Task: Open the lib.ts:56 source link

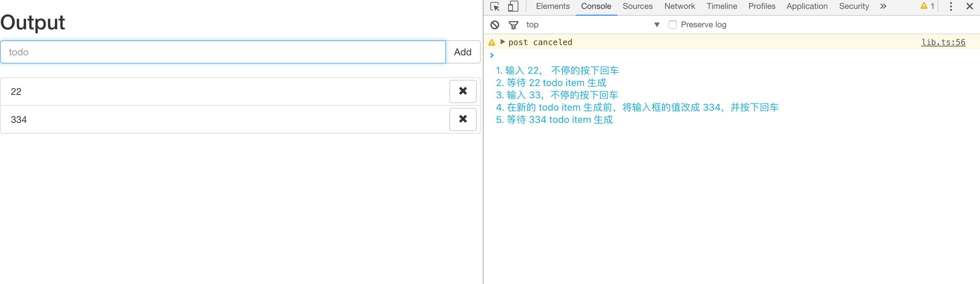Action: point(943,42)
